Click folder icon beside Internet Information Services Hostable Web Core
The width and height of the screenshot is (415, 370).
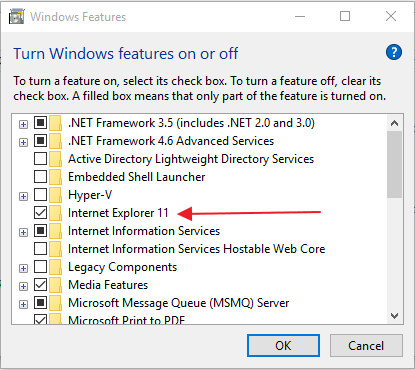tap(56, 249)
